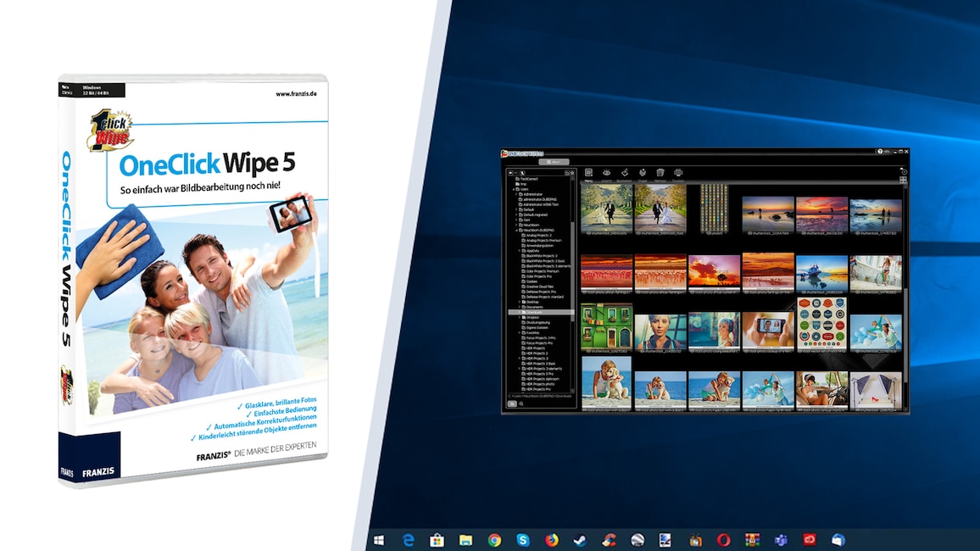Screen dimensions: 980x551
Task: Open File Explorer from the taskbar
Action: [465, 540]
